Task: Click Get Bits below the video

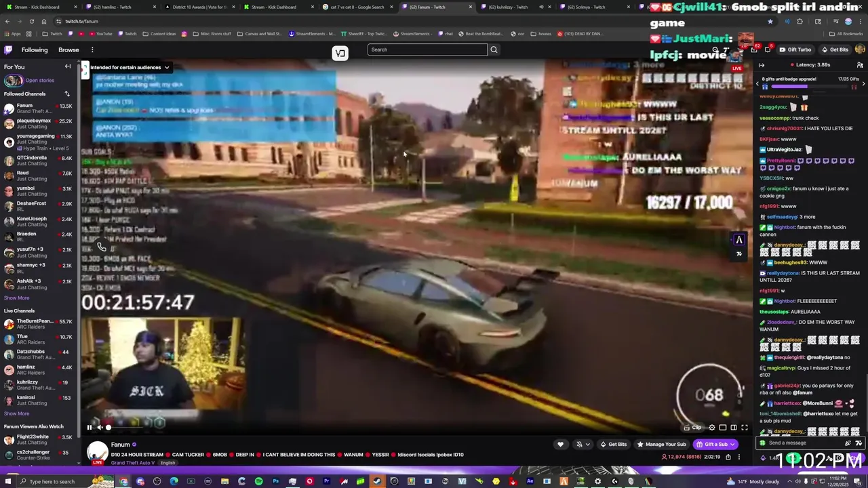Action: click(613, 445)
